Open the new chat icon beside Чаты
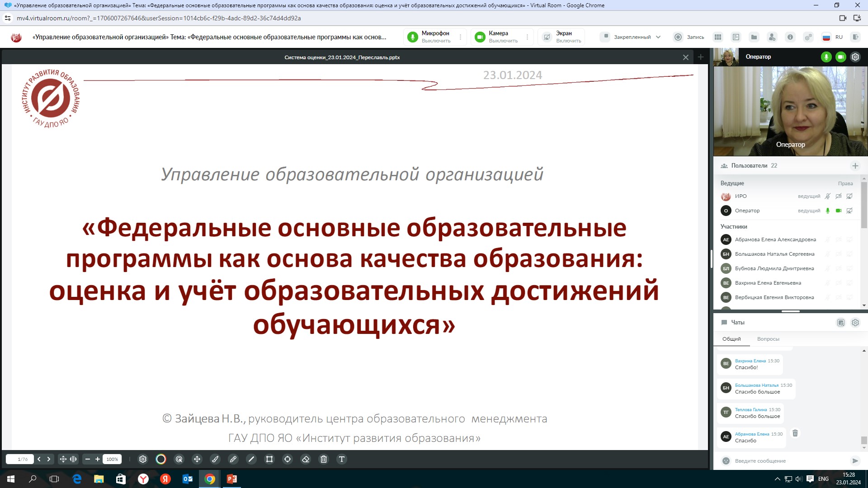Screen dimensions: 868x488 point(841,323)
